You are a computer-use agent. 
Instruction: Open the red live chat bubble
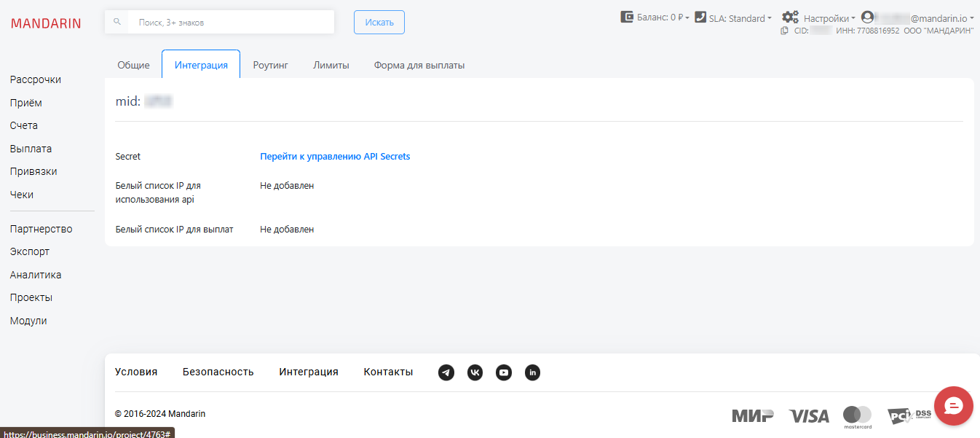(x=953, y=406)
